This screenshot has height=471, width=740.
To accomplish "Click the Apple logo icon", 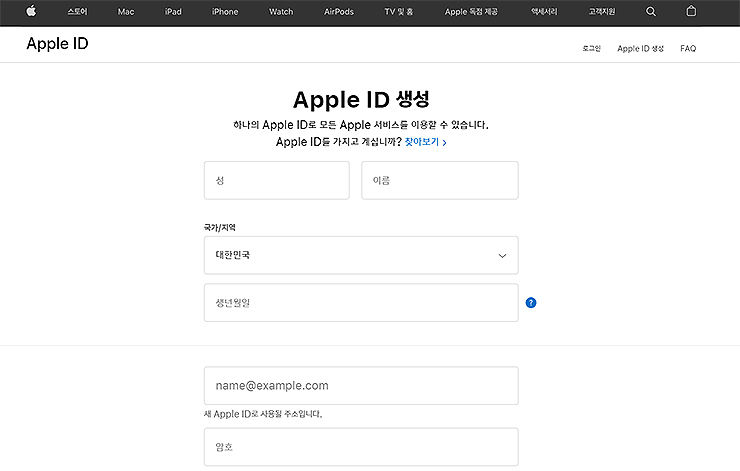I will point(31,11).
